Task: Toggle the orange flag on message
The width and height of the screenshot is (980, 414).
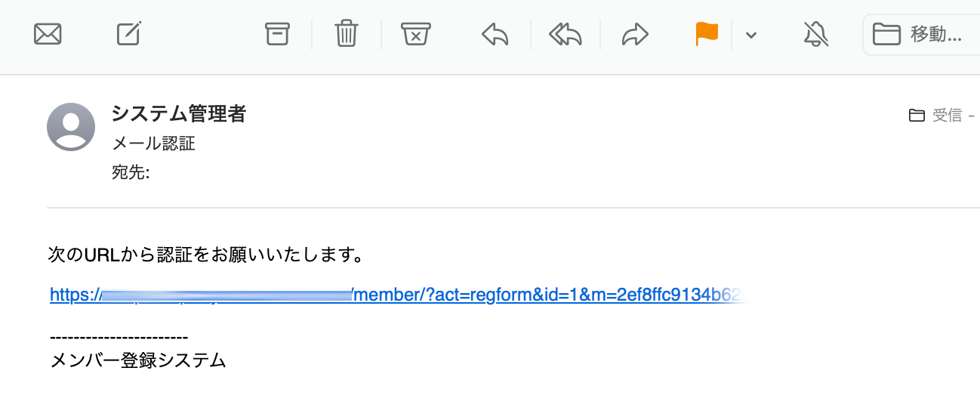Action: pyautogui.click(x=707, y=34)
